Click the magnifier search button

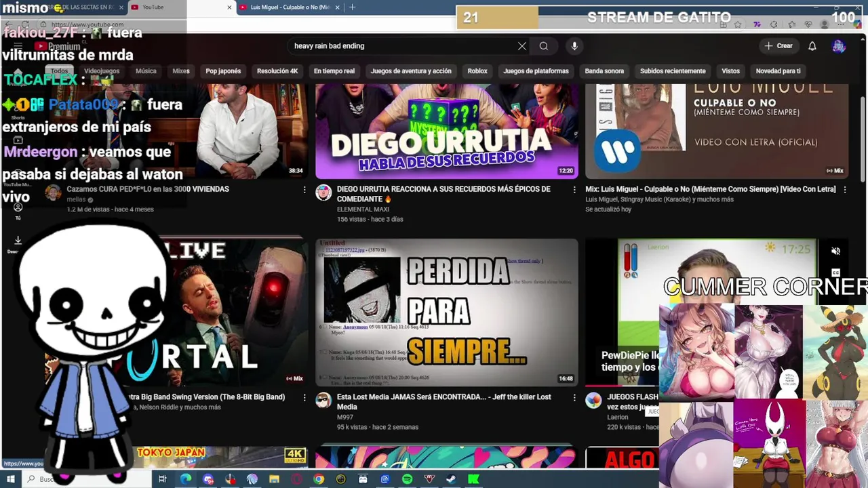543,46
